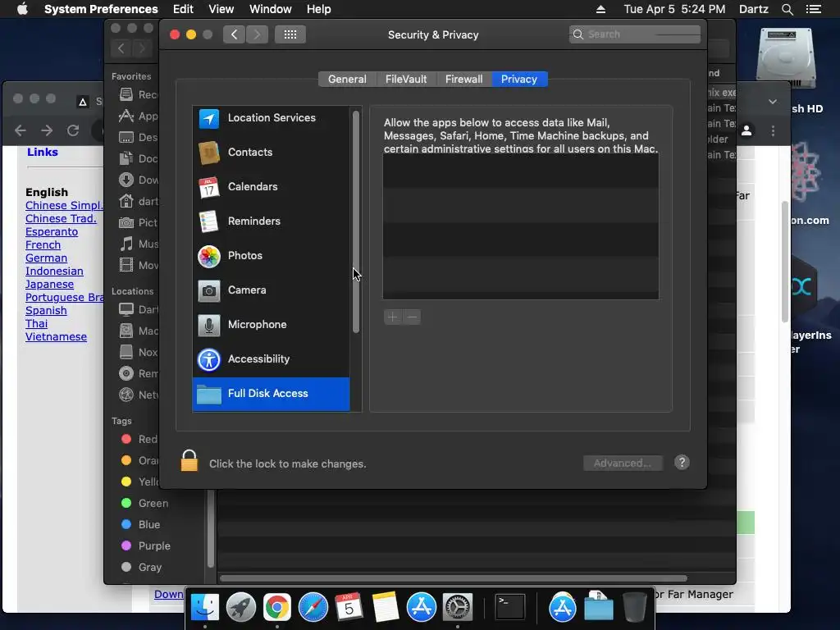Viewport: 840px width, 630px height.
Task: Open Trash from the Dock
Action: tap(635, 608)
